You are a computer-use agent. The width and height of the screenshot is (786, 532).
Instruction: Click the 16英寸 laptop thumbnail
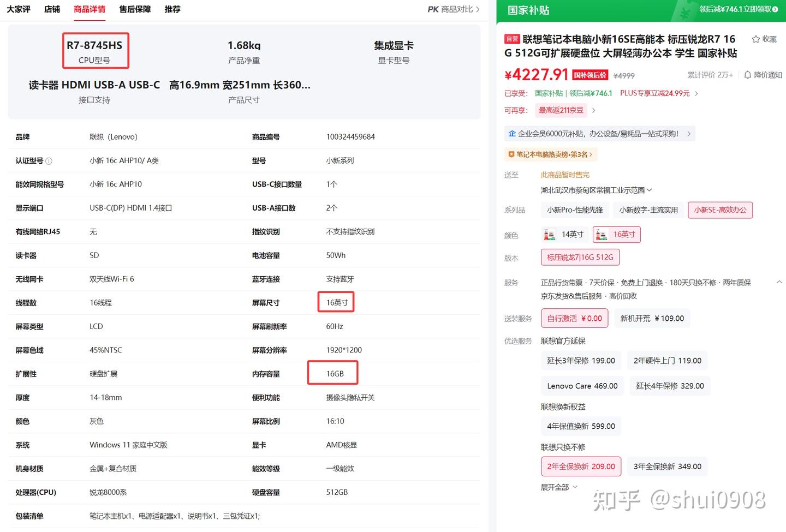pyautogui.click(x=601, y=235)
